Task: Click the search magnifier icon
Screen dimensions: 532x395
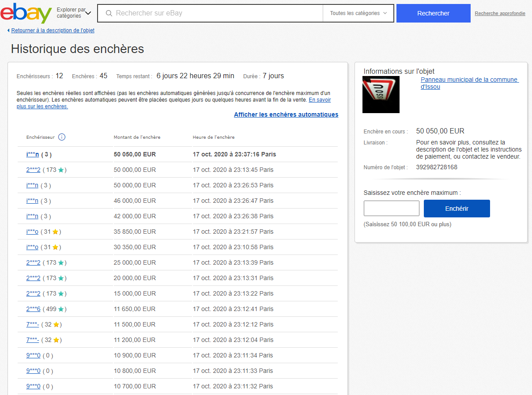Action: tap(109, 13)
